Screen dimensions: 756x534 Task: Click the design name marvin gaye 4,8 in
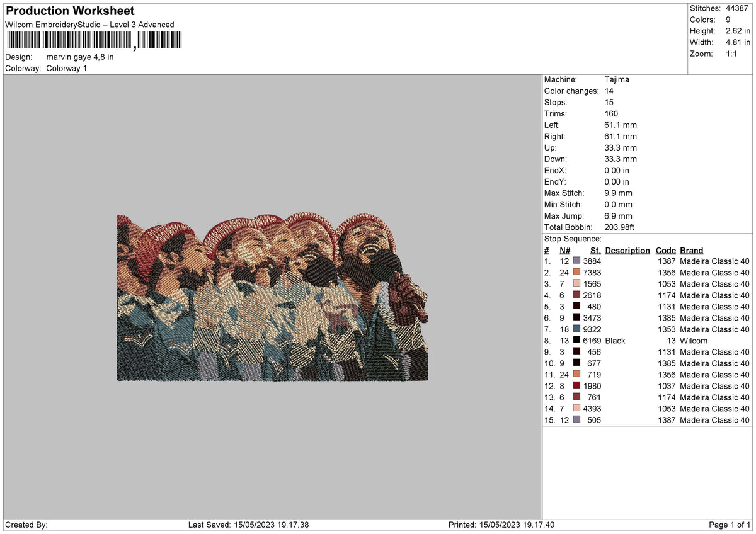click(80, 57)
